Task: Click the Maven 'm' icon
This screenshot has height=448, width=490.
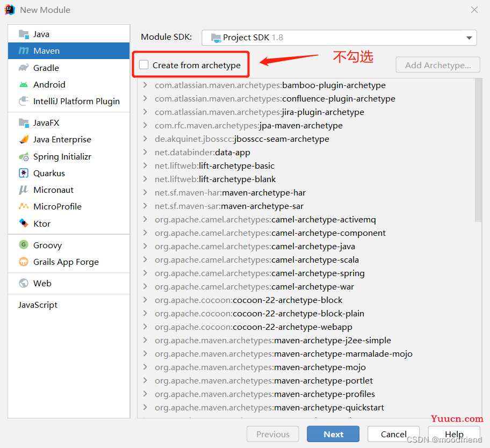Action: tap(24, 50)
